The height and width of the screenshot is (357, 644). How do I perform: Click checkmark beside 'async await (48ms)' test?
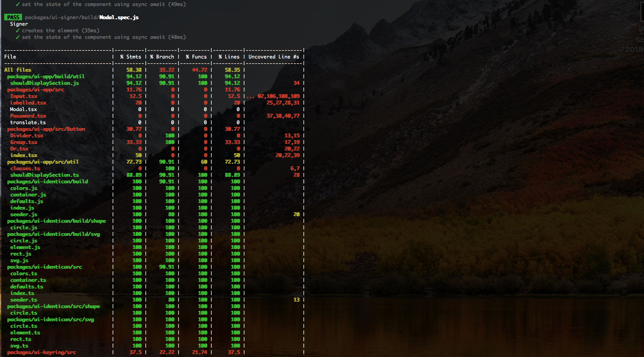(x=18, y=37)
